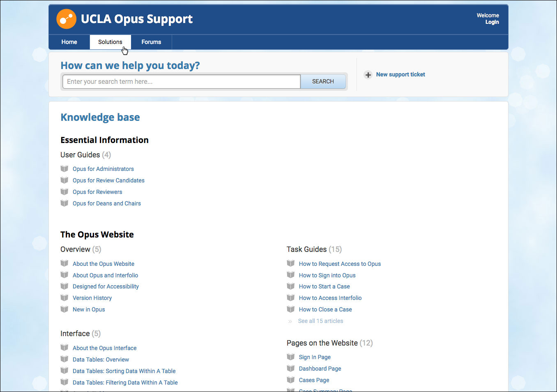Open the Opus for Review Candidates article
The image size is (557, 392).
click(108, 180)
